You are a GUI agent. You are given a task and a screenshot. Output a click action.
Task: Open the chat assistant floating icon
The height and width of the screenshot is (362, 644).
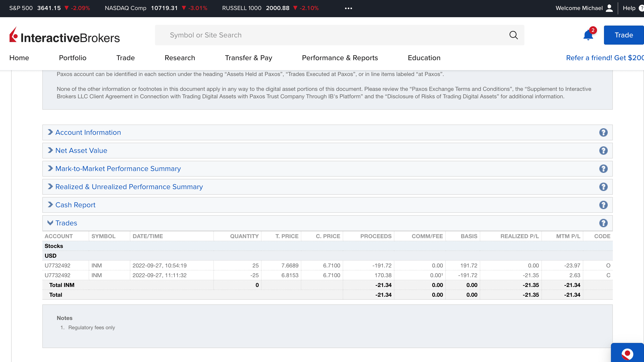[x=627, y=354]
